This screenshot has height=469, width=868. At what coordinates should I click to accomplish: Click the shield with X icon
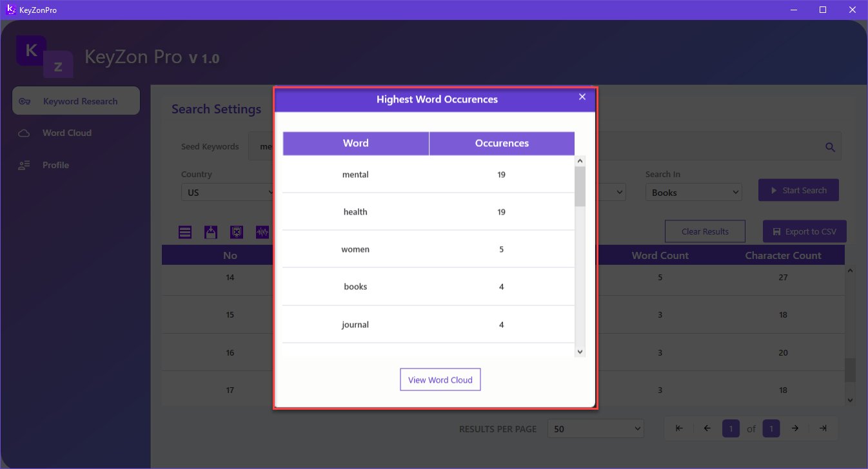[x=237, y=233]
